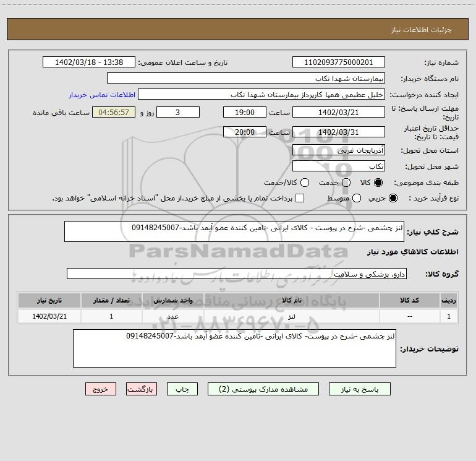Open the اطلاعات تماس خریدار link

tap(102, 95)
